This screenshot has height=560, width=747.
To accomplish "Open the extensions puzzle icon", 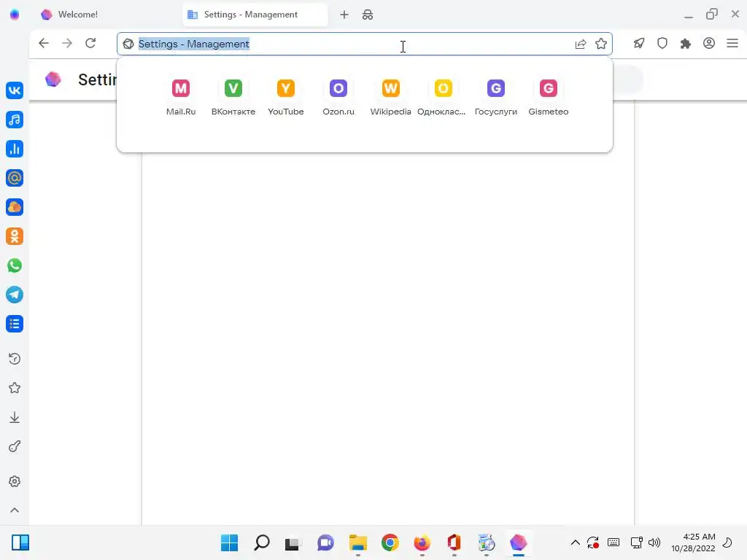I will (686, 43).
